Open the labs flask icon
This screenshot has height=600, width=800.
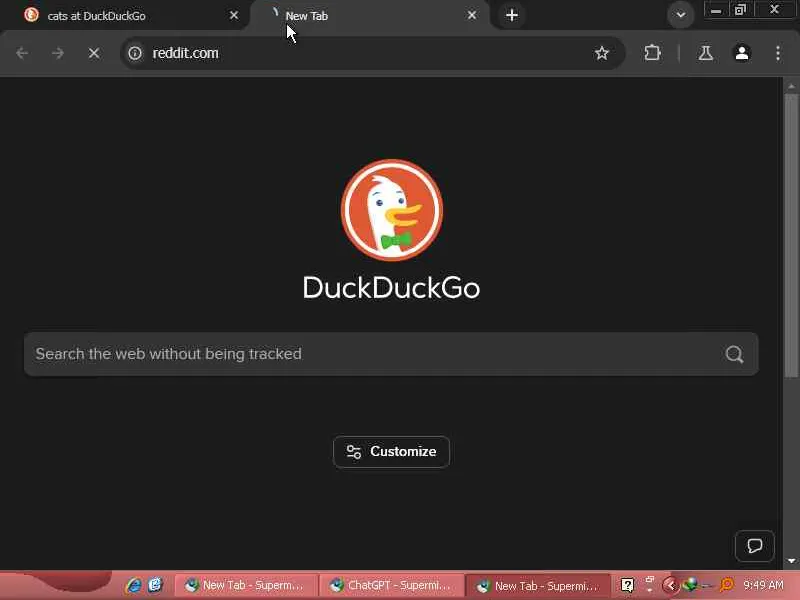tap(706, 53)
